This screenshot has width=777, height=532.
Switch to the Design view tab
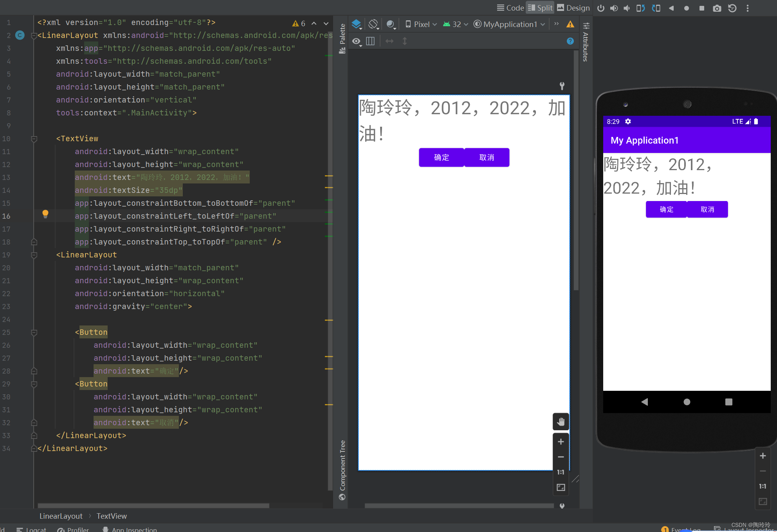573,8
